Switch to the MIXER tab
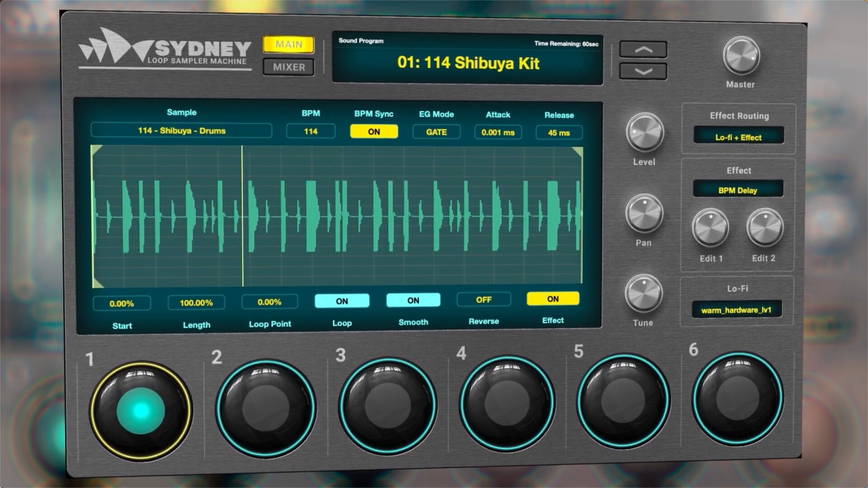The image size is (868, 488). click(x=289, y=67)
